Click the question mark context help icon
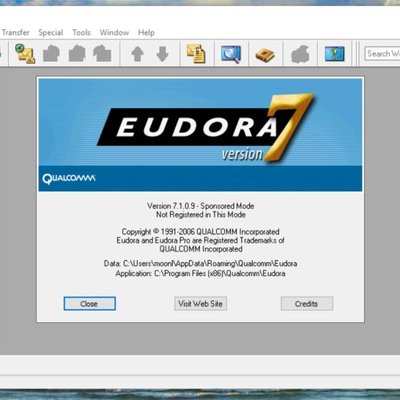This screenshot has height=400, width=400. (x=335, y=54)
